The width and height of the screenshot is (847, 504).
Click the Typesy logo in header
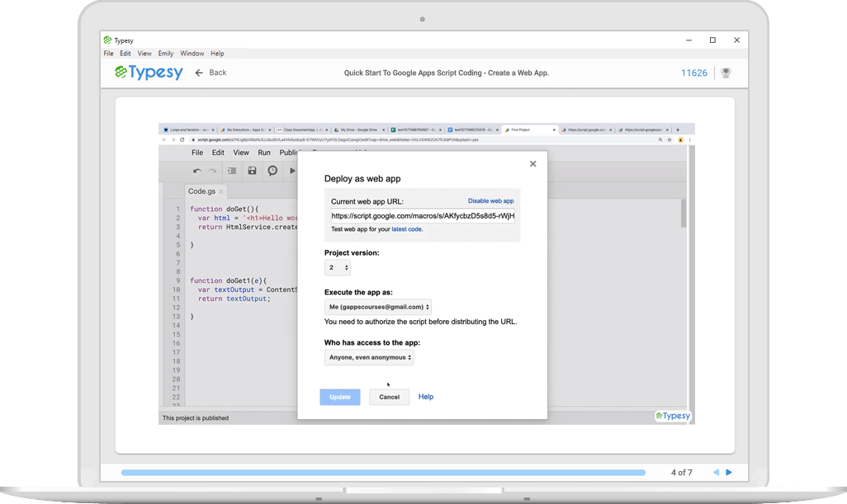(149, 73)
